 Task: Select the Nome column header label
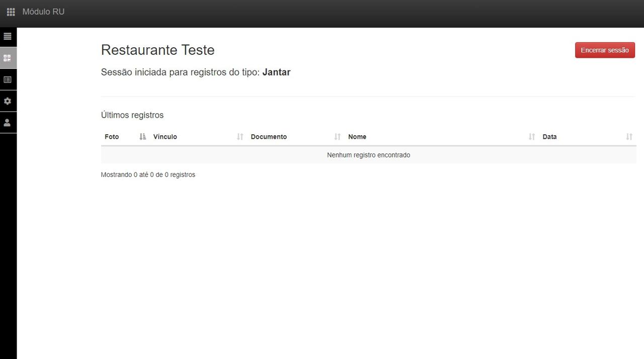click(357, 137)
